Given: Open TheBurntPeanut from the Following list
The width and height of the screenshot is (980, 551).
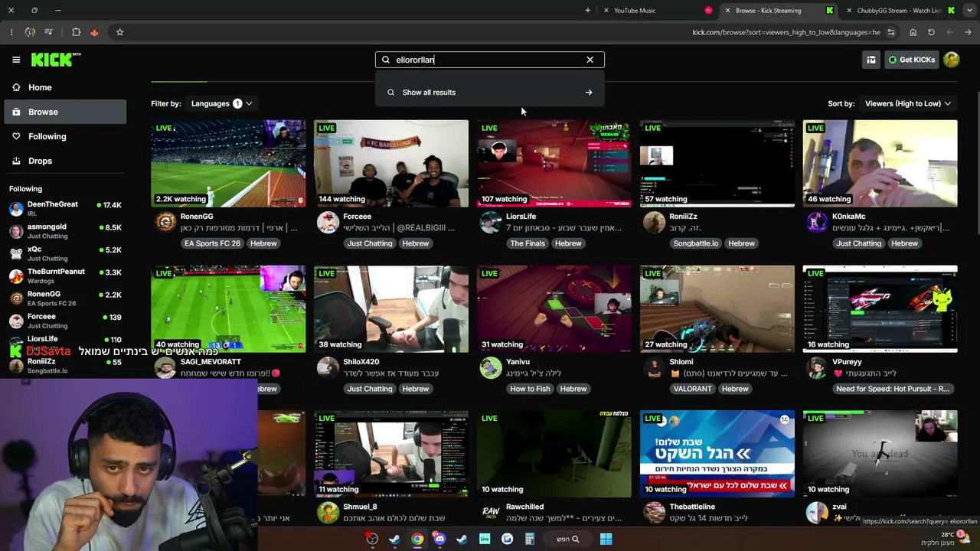Looking at the screenshot, I should pyautogui.click(x=65, y=275).
